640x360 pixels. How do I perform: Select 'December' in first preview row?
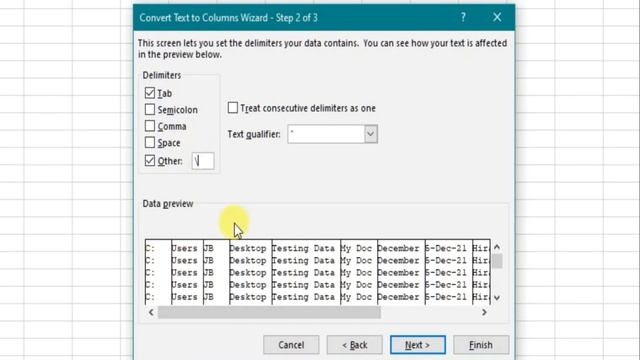[x=398, y=248]
